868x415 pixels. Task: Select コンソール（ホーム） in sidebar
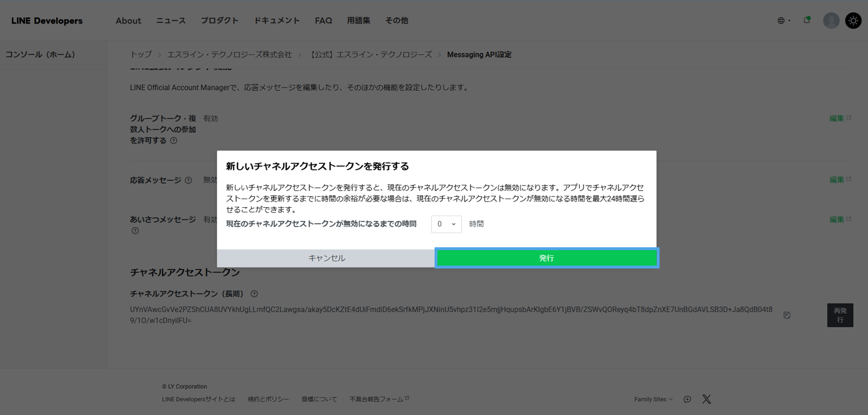40,54
